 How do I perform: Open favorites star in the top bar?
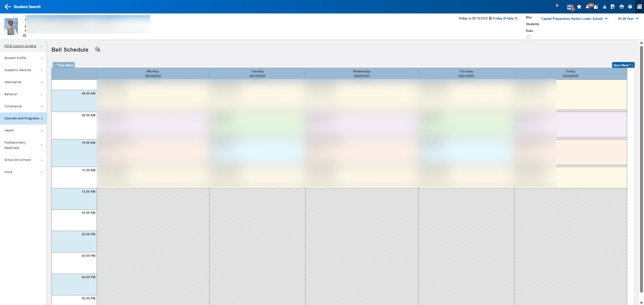point(579,7)
